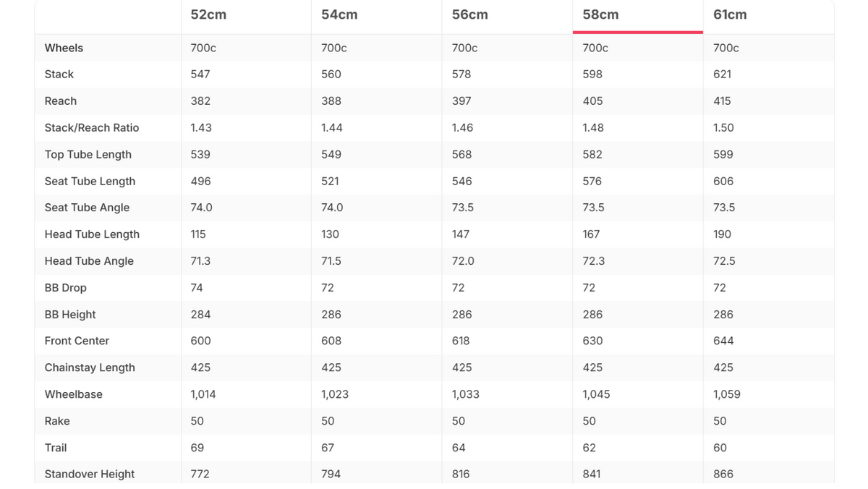The image size is (868, 489).
Task: Click the 644 front center value
Action: point(723,341)
